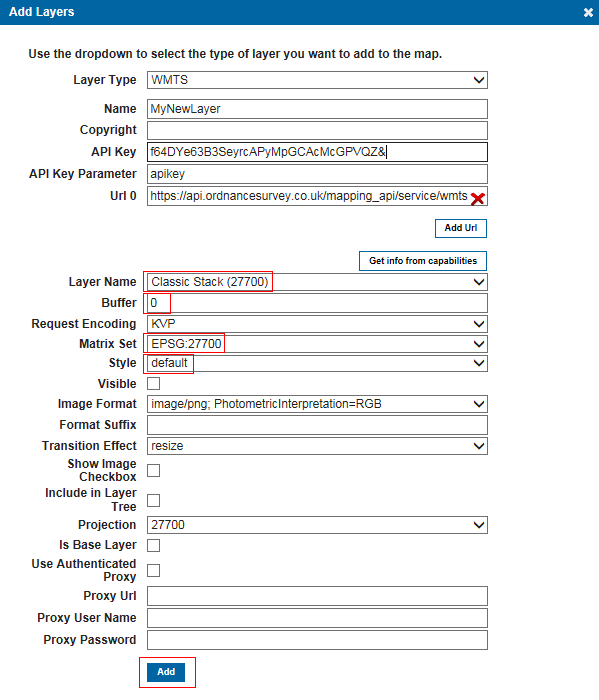Focus the Copyright input field
This screenshot has height=700, width=599.
click(x=317, y=130)
